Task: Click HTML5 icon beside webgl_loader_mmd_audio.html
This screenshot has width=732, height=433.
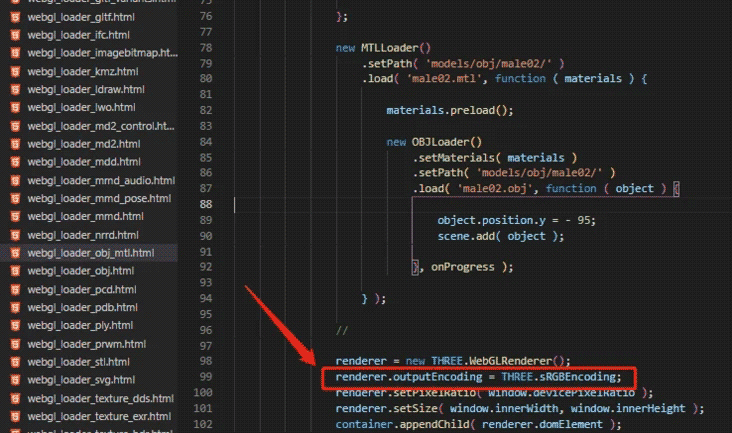Action: (x=15, y=181)
